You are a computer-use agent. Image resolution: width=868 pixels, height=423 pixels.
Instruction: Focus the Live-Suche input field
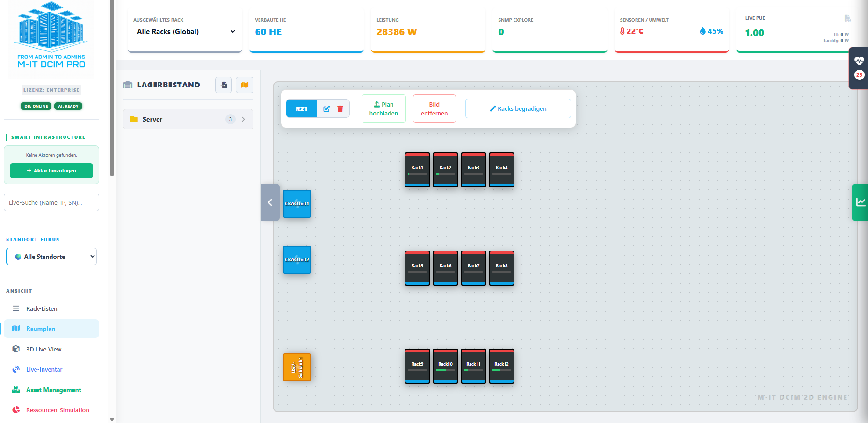(51, 202)
